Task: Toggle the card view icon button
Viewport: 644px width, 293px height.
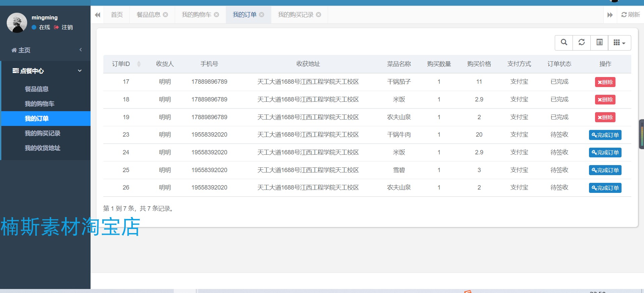Action: [x=599, y=43]
